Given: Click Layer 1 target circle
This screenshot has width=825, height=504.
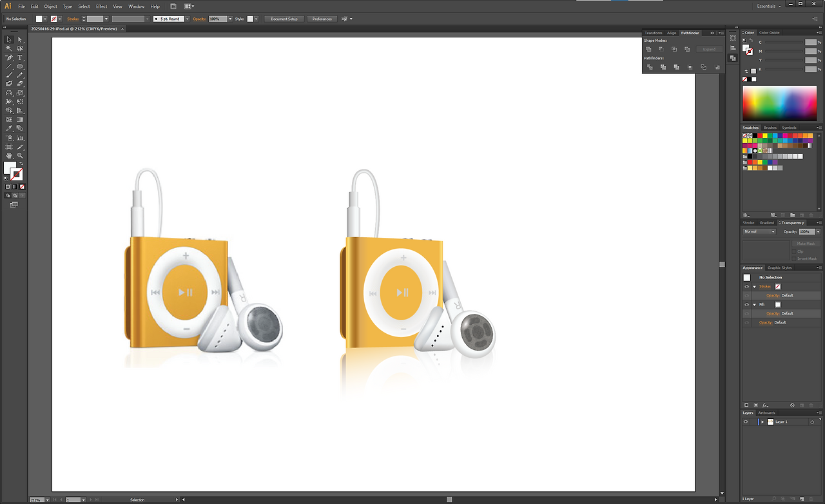Looking at the screenshot, I should 812,422.
